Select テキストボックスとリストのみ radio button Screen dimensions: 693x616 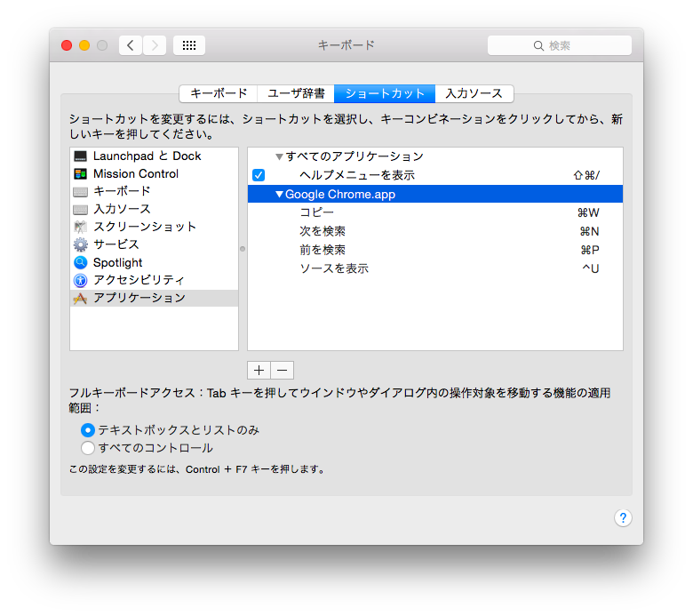click(x=87, y=430)
